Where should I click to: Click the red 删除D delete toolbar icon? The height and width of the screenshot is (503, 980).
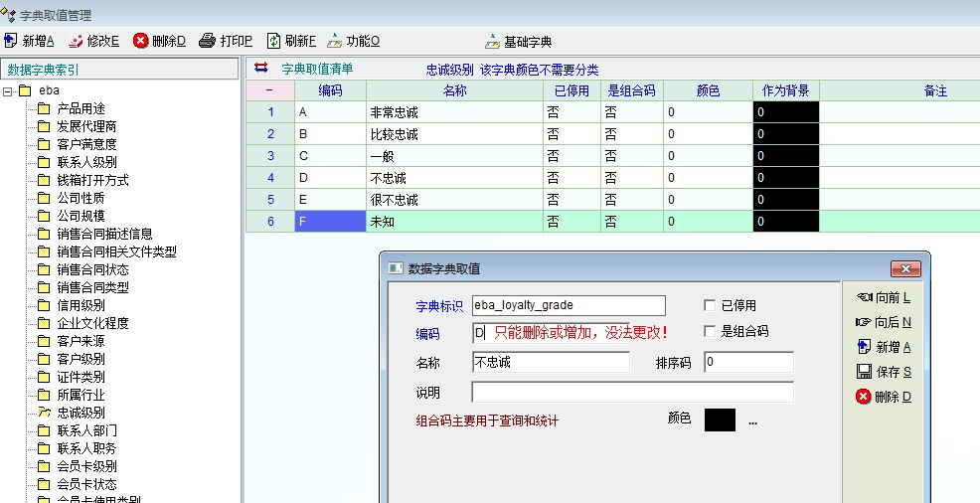coord(141,41)
